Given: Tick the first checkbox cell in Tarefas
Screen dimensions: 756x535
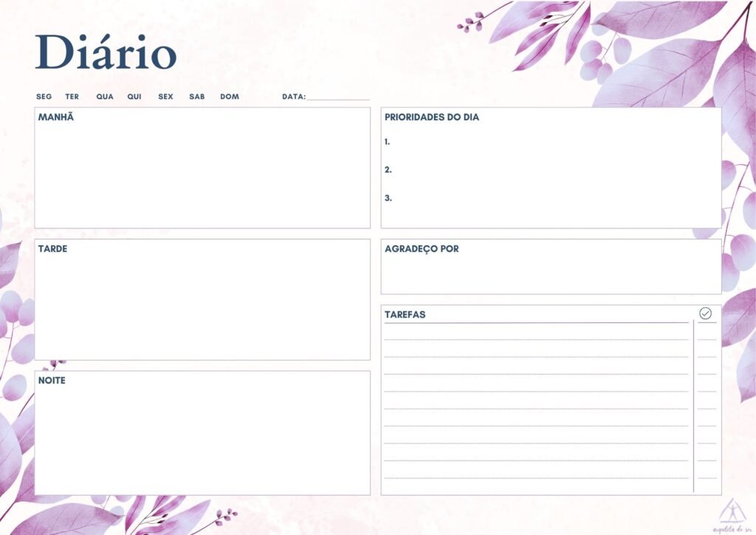Looking at the screenshot, I should coord(707,333).
